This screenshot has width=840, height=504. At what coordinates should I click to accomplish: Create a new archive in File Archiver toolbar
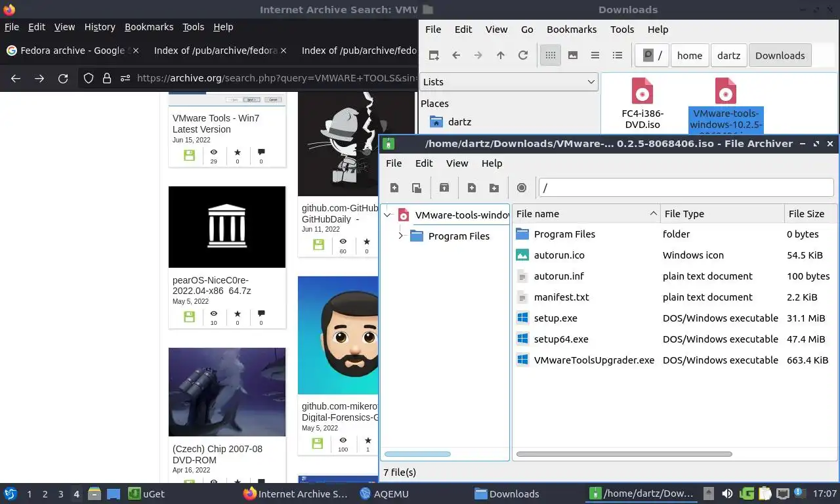[394, 188]
